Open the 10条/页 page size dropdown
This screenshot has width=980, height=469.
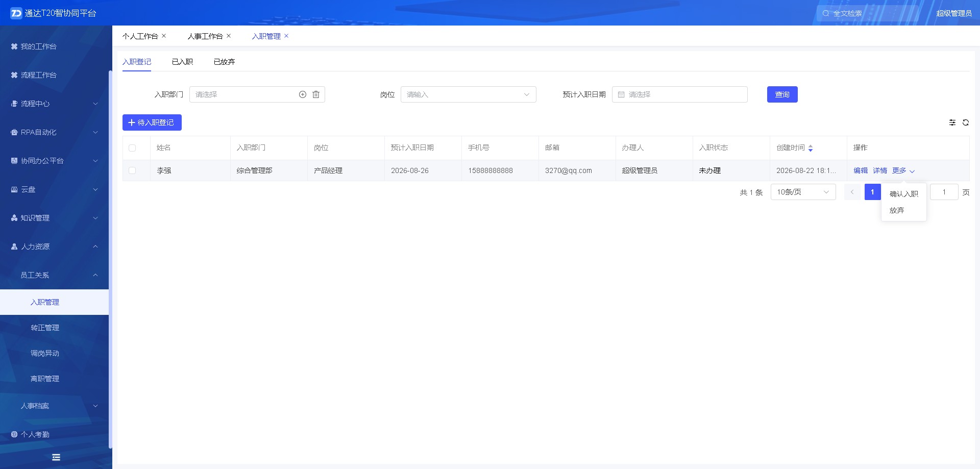click(803, 192)
